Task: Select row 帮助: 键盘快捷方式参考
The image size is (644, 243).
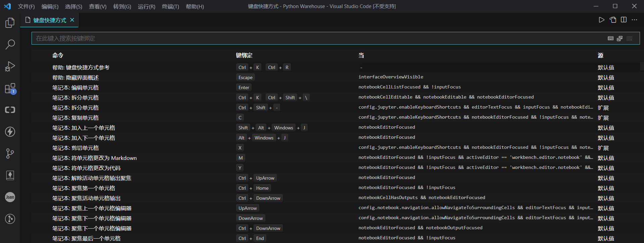Action: click(335, 67)
